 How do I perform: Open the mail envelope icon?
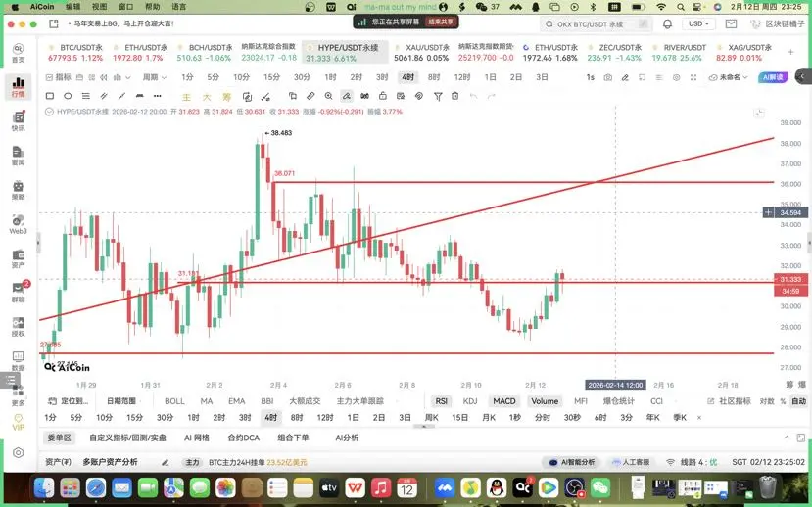(x=731, y=23)
